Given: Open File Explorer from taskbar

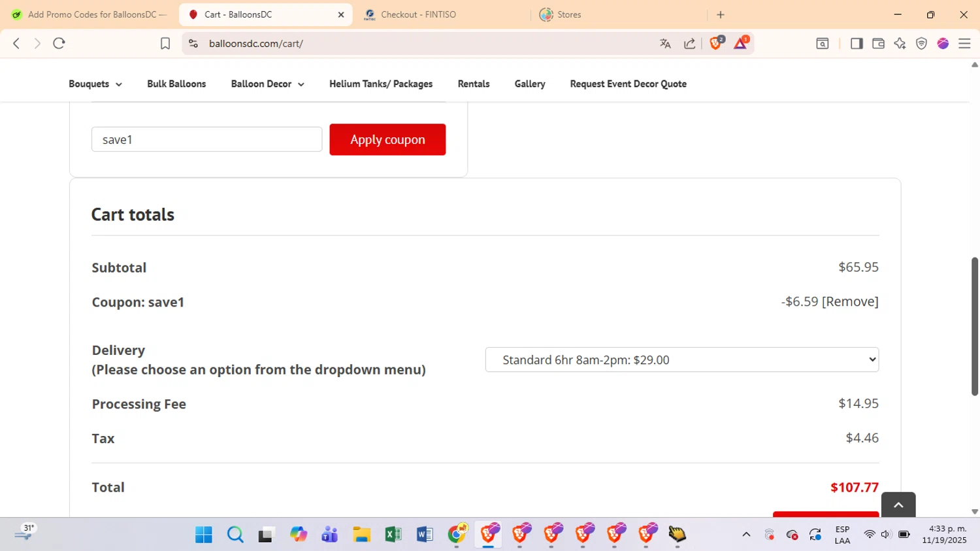Looking at the screenshot, I should (361, 535).
